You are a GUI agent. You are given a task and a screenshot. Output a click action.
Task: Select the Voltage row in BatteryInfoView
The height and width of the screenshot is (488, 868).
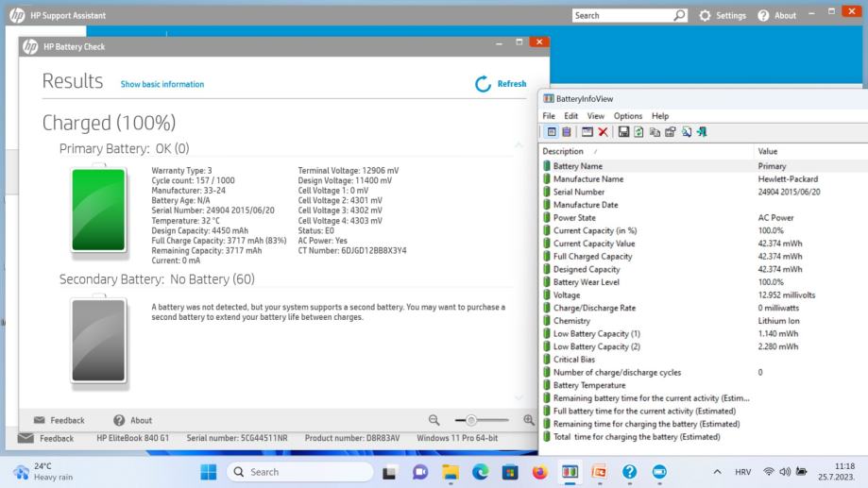click(704, 294)
